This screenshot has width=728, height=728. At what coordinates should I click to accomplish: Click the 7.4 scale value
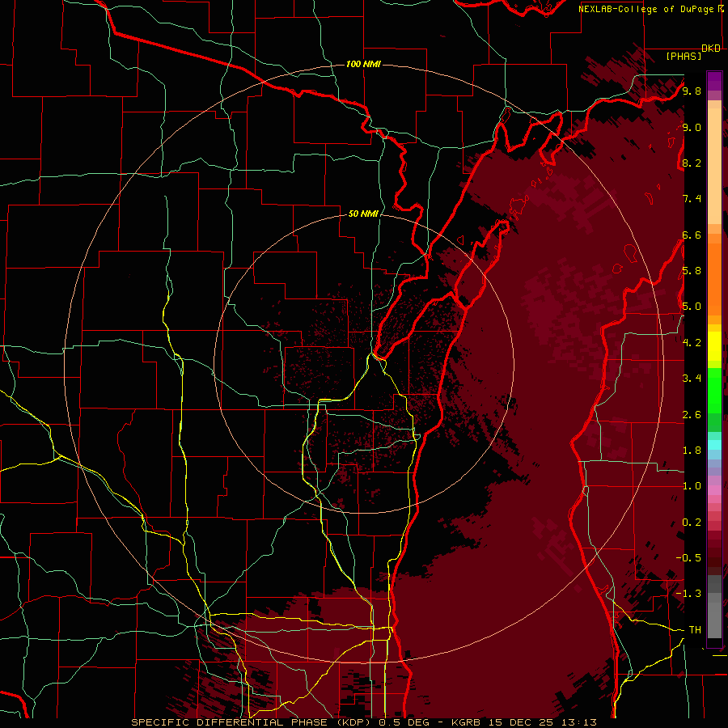click(x=692, y=199)
